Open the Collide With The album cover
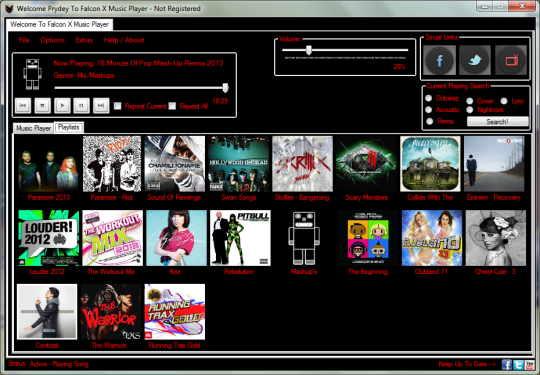Viewport: 540px width, 375px height. click(x=430, y=164)
